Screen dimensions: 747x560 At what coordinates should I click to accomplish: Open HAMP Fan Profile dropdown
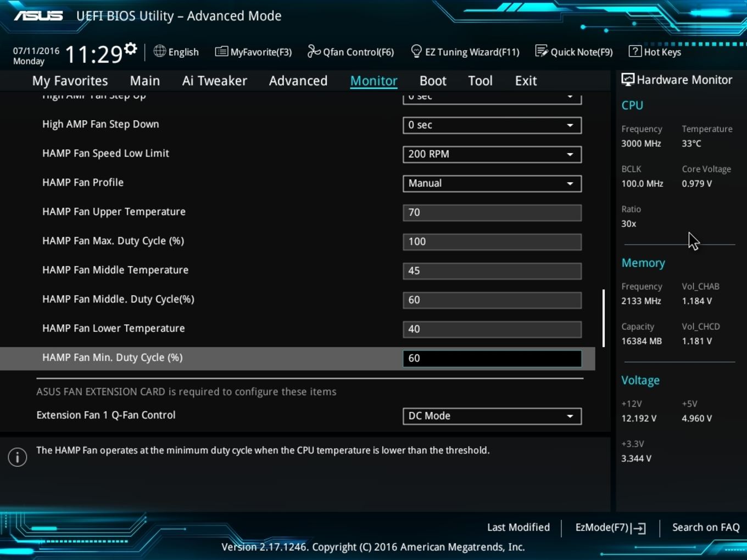tap(492, 183)
